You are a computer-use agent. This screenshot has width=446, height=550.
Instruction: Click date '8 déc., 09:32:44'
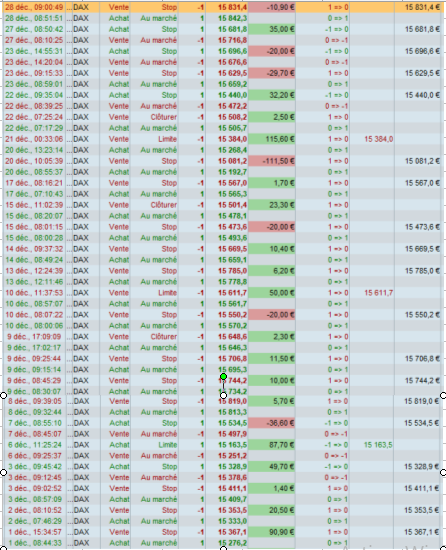35,412
